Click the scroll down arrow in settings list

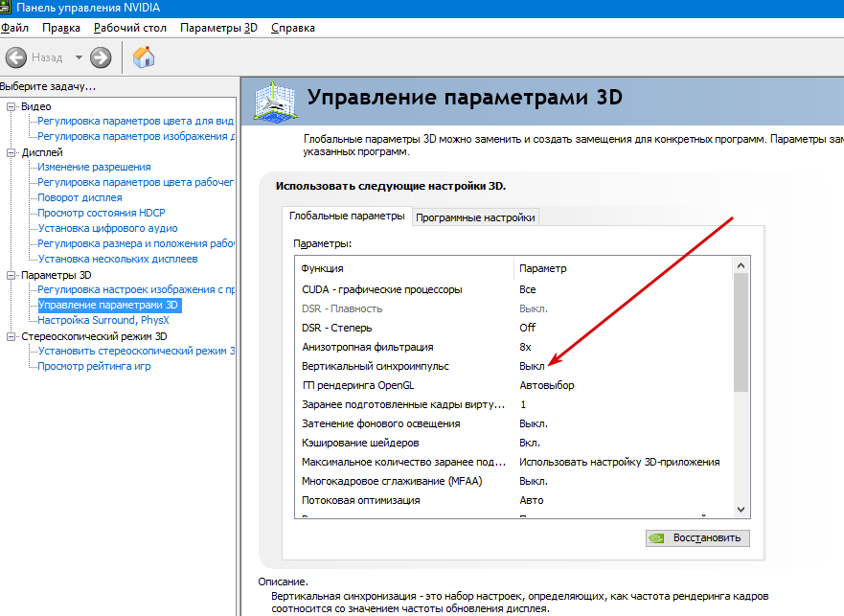click(x=741, y=510)
